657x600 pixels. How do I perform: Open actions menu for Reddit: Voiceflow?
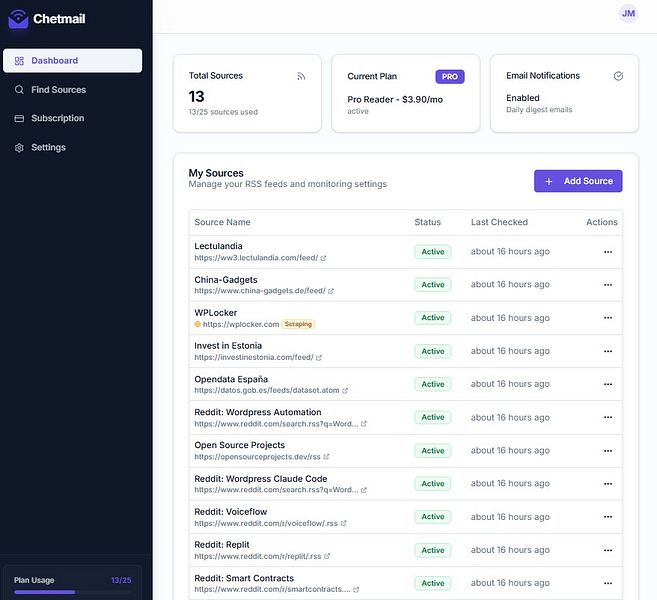608,517
